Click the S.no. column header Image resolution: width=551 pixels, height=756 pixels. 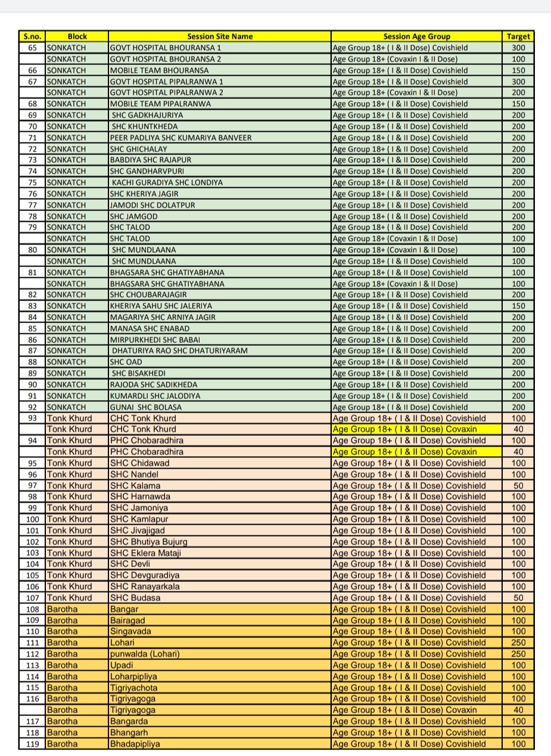click(x=32, y=36)
